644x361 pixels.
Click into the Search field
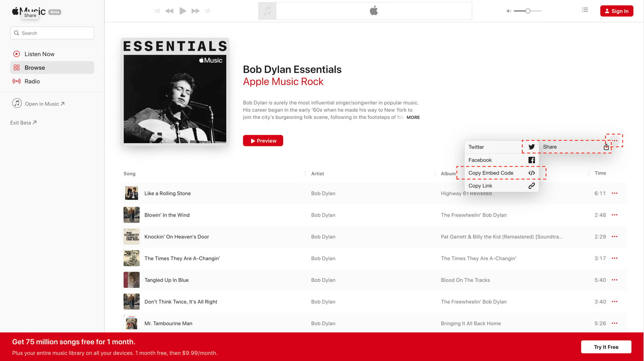[52, 33]
